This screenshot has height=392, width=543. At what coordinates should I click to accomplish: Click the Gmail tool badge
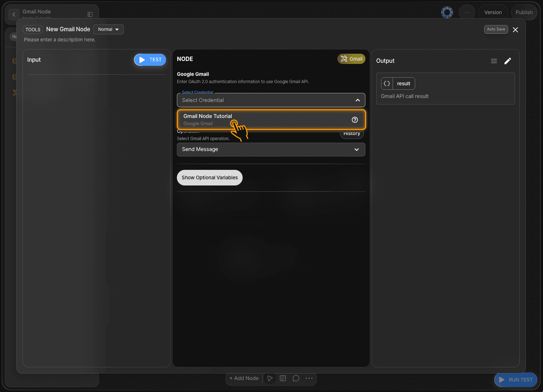[x=351, y=59]
